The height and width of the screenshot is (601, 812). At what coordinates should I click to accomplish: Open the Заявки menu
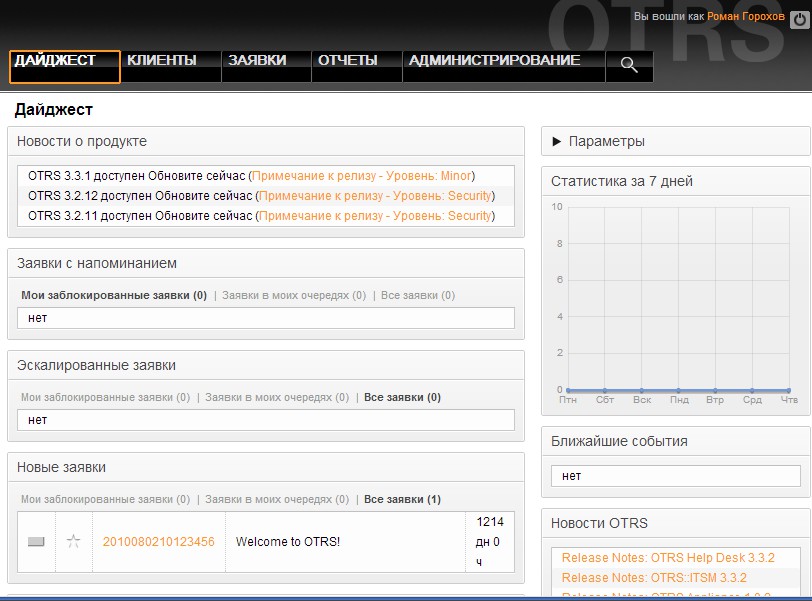coord(266,67)
